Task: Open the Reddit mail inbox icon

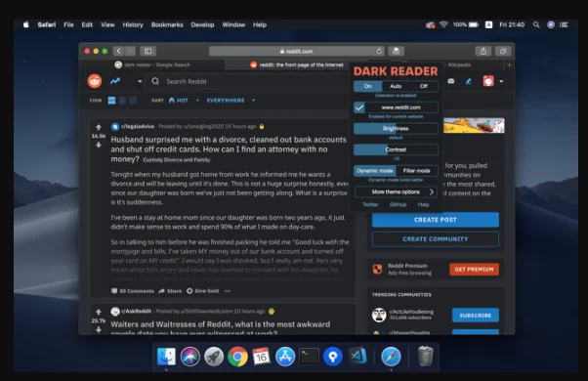Action: pyautogui.click(x=450, y=81)
